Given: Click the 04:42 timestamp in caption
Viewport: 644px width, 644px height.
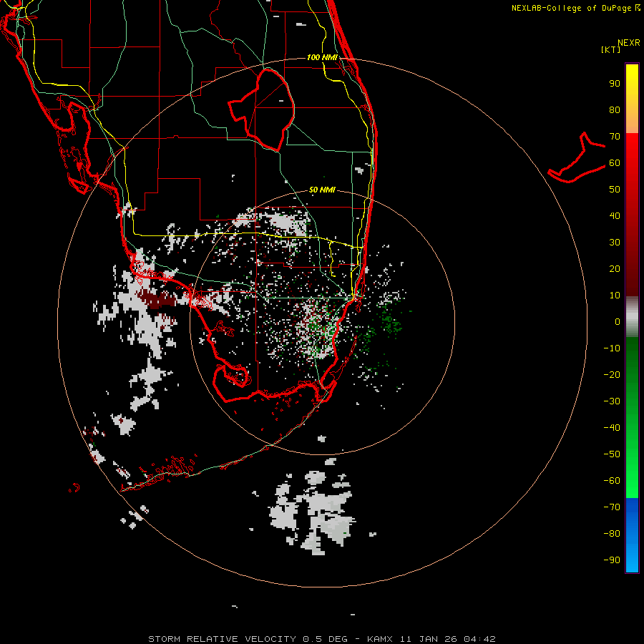Looking at the screenshot, I should pyautogui.click(x=479, y=639).
